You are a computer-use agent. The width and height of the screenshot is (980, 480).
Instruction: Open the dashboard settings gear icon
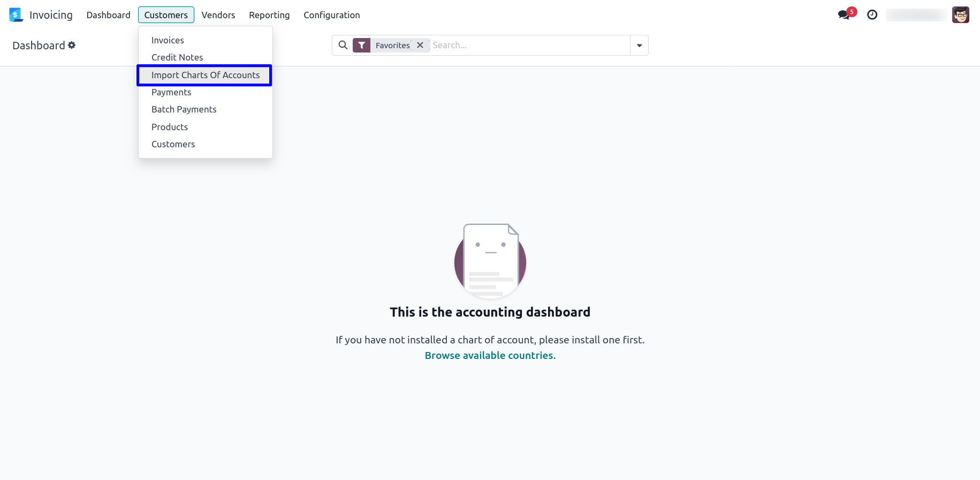click(x=72, y=46)
